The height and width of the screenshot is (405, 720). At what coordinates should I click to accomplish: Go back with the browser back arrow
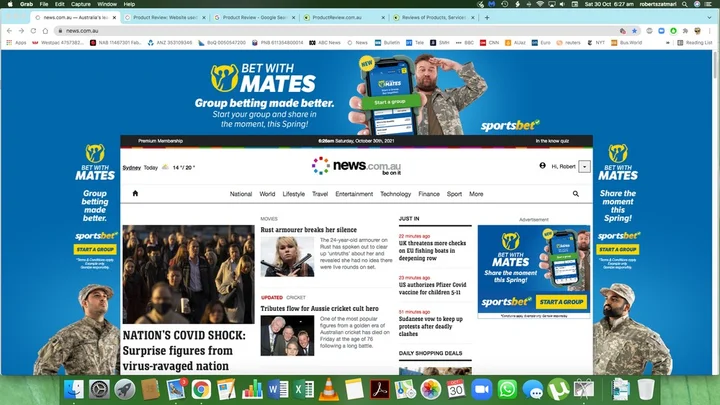pos(9,31)
